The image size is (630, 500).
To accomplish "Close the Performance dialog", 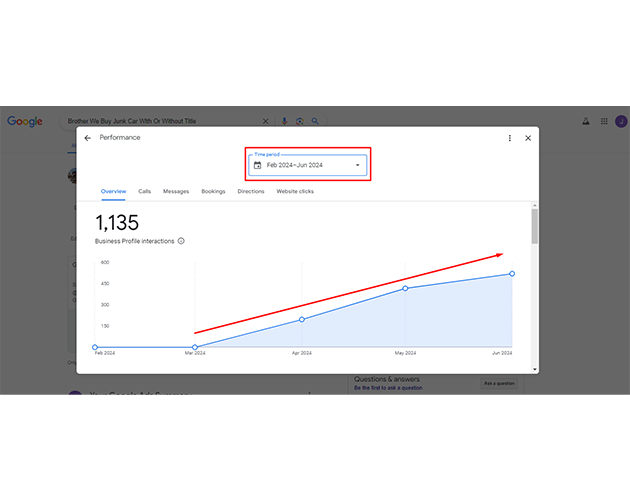I will click(528, 138).
